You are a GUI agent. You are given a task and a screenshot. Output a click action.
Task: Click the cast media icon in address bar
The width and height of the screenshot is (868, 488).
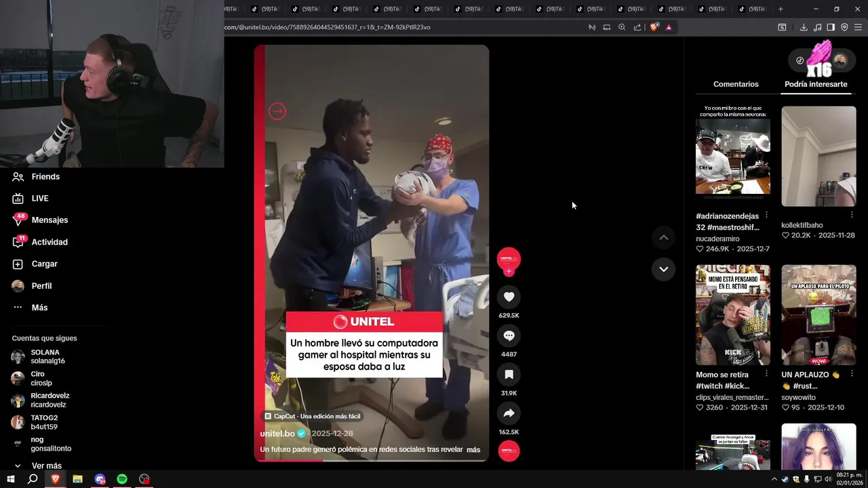coord(607,27)
